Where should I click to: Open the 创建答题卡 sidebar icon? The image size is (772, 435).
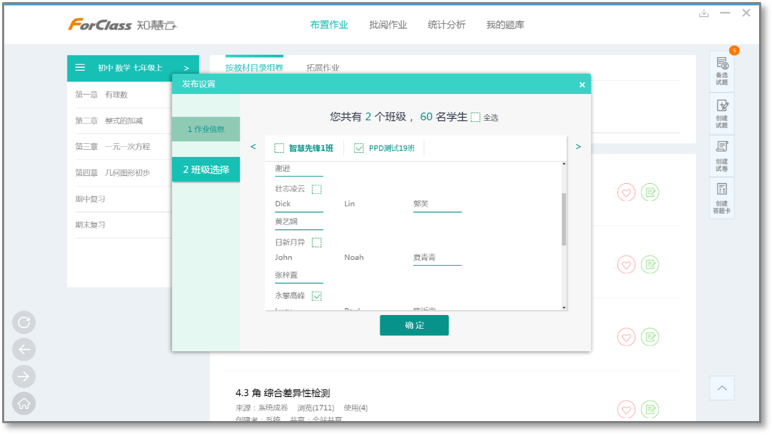(722, 197)
